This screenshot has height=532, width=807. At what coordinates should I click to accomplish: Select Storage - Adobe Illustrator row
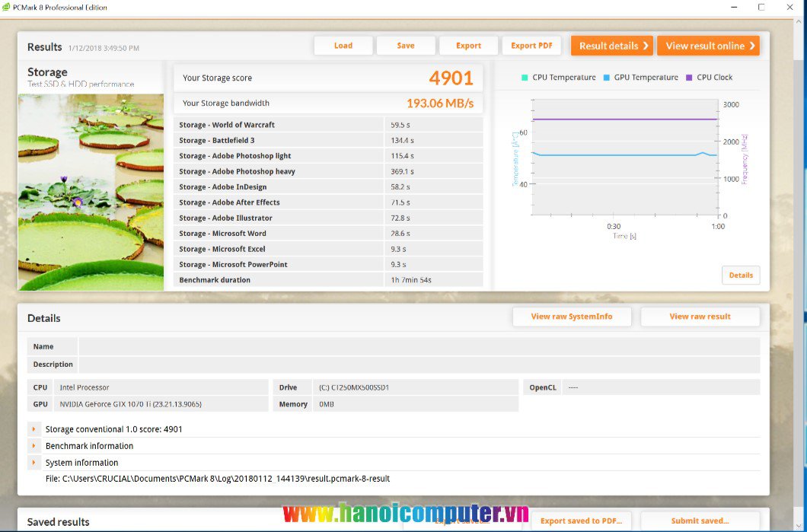click(x=329, y=218)
